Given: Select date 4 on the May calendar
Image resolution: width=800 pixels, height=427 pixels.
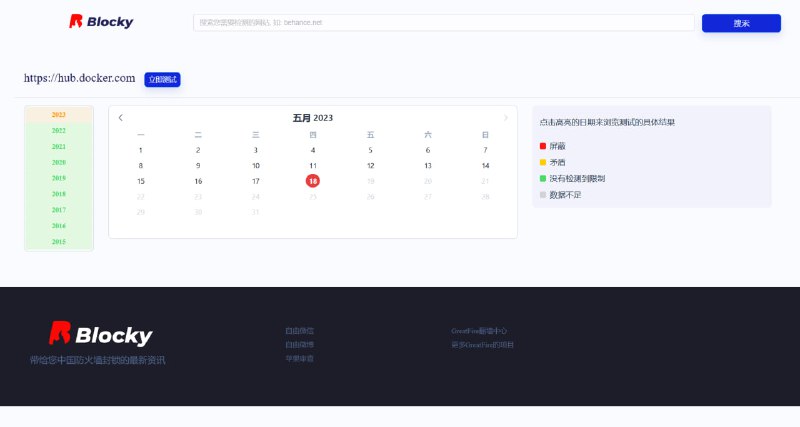Looking at the screenshot, I should point(313,150).
